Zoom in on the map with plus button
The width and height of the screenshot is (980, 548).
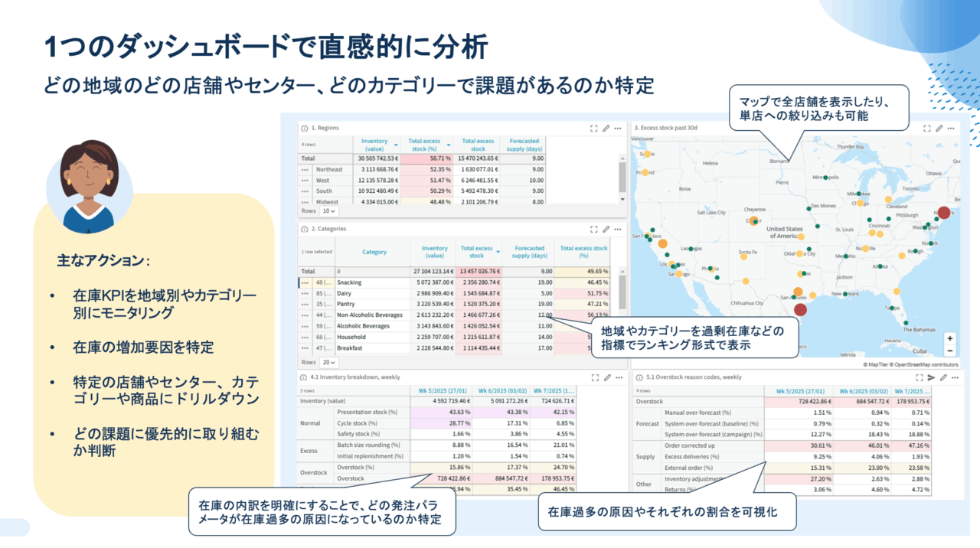click(950, 338)
